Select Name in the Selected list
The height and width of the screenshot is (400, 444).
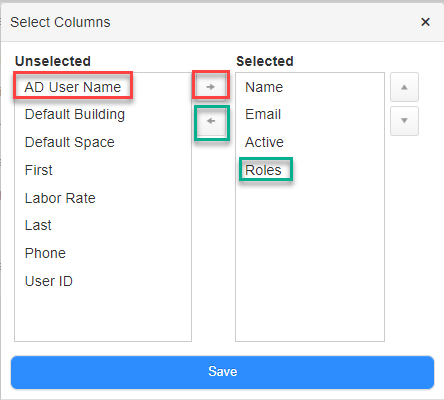264,87
